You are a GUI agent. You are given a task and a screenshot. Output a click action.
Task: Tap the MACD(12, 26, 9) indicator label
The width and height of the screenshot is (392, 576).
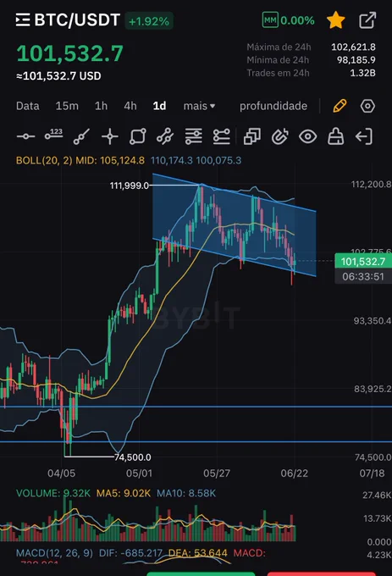54,553
